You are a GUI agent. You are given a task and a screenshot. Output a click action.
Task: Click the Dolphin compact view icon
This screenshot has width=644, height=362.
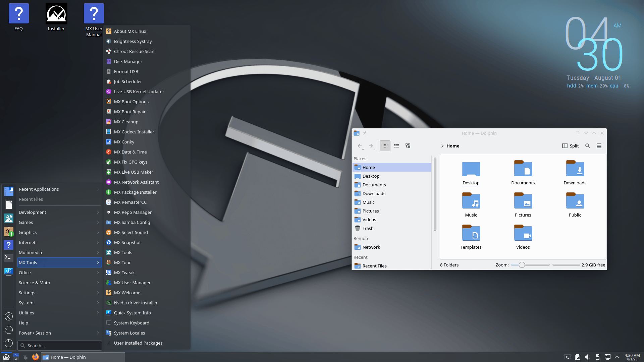pos(396,146)
